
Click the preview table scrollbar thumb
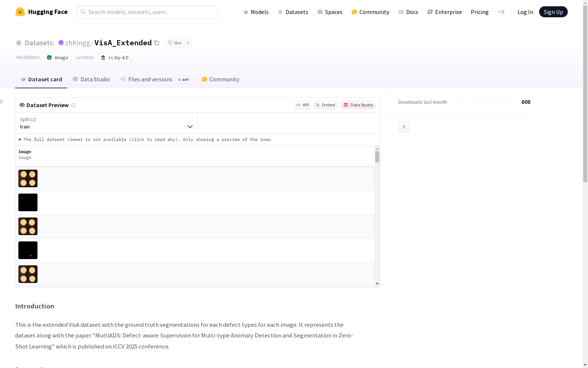[377, 157]
